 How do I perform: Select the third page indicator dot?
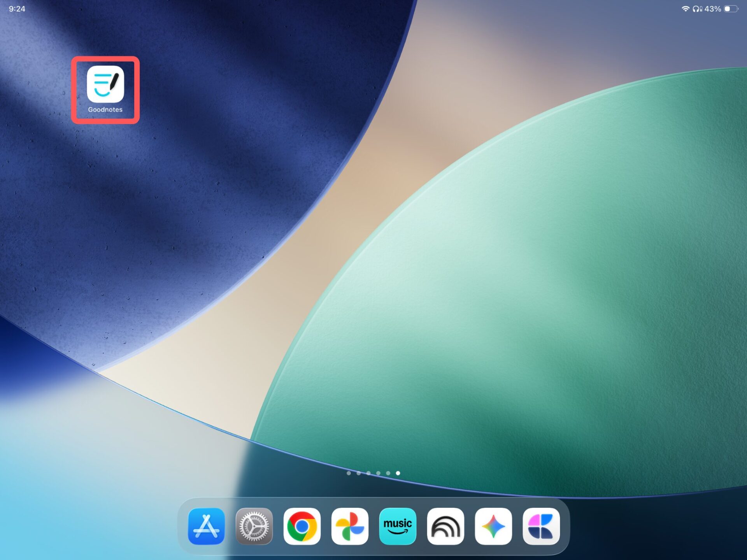point(368,473)
